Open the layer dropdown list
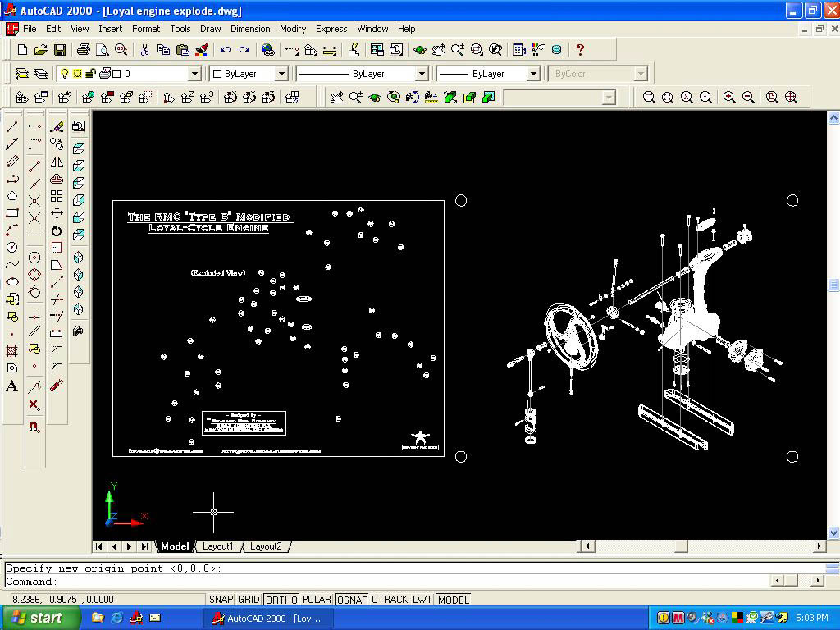Viewport: 840px width, 630px height. click(194, 74)
